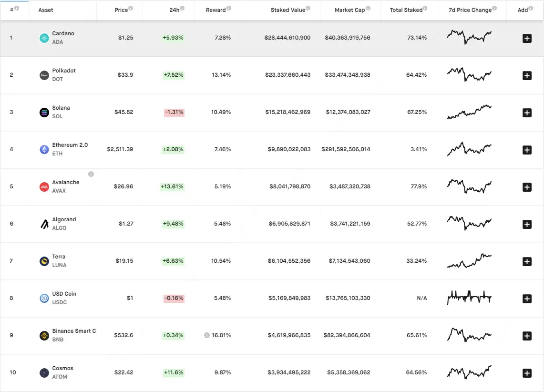
Task: Click the Terra LUNA logo icon
Action: tap(44, 261)
